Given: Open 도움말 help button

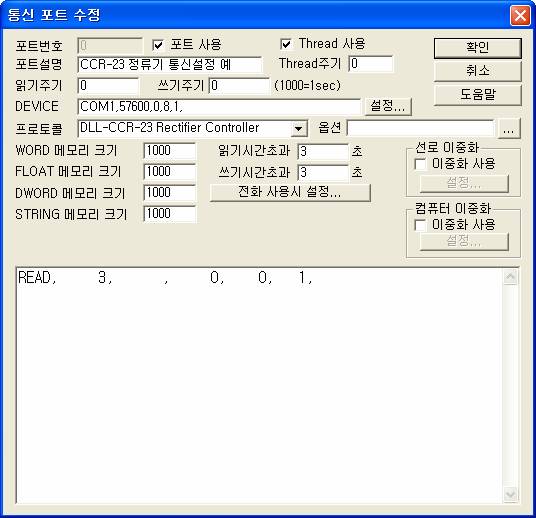Looking at the screenshot, I should click(x=478, y=94).
